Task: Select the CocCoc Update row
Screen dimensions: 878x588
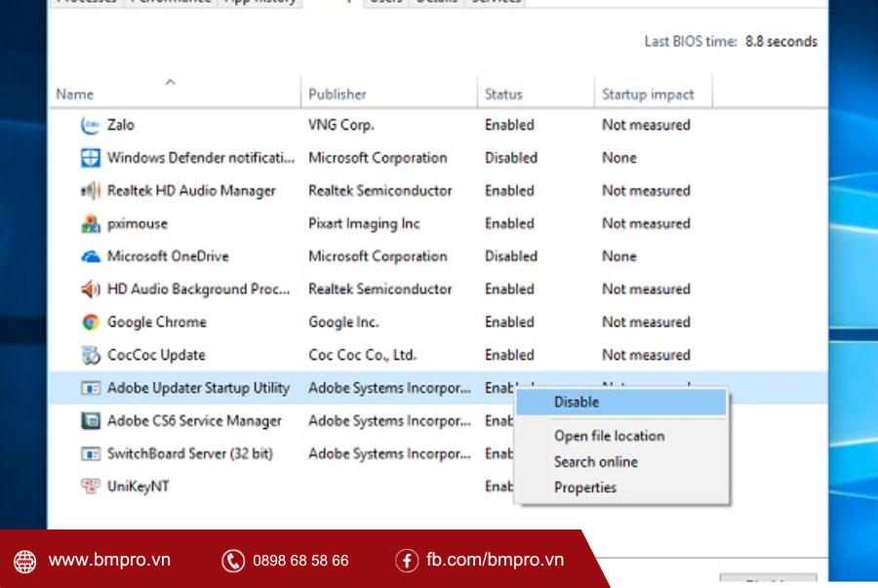Action: 438,355
